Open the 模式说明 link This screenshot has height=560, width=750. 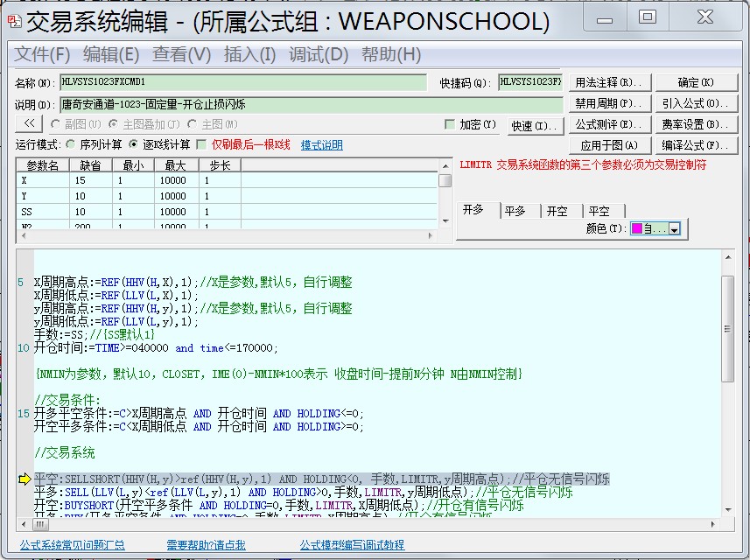pos(322,144)
